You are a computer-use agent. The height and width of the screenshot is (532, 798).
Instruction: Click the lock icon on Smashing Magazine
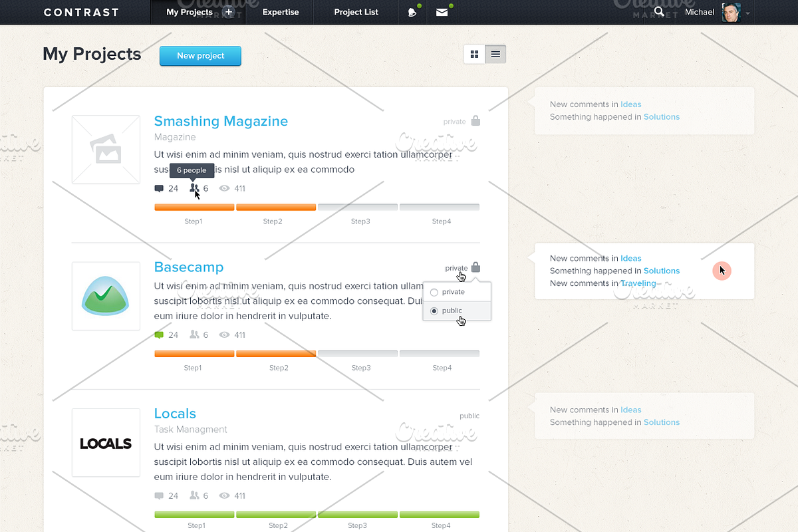[475, 121]
